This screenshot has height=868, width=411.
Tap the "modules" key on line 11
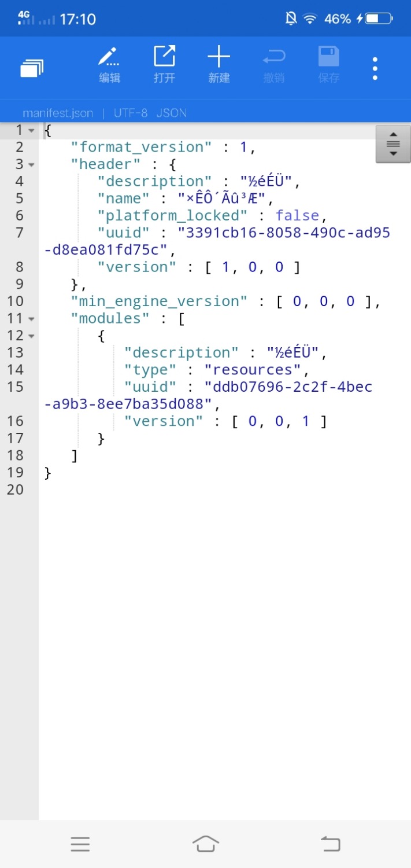coord(110,319)
